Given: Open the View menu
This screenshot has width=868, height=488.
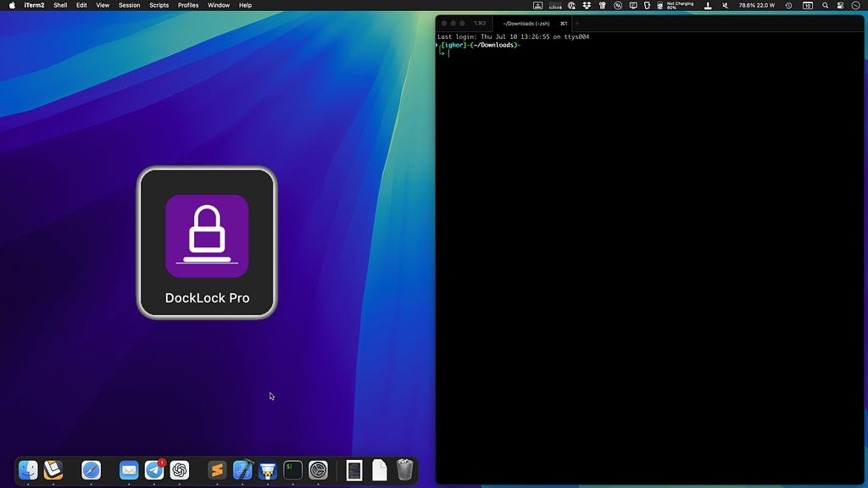Looking at the screenshot, I should pos(103,6).
